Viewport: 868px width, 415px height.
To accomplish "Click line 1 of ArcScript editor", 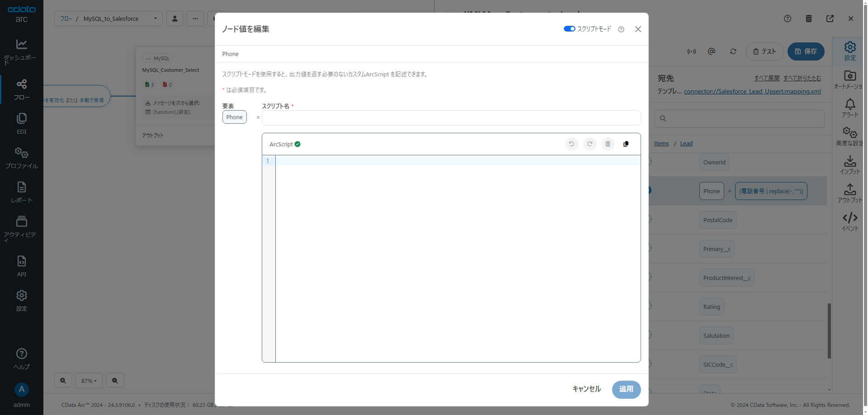I will tap(458, 161).
